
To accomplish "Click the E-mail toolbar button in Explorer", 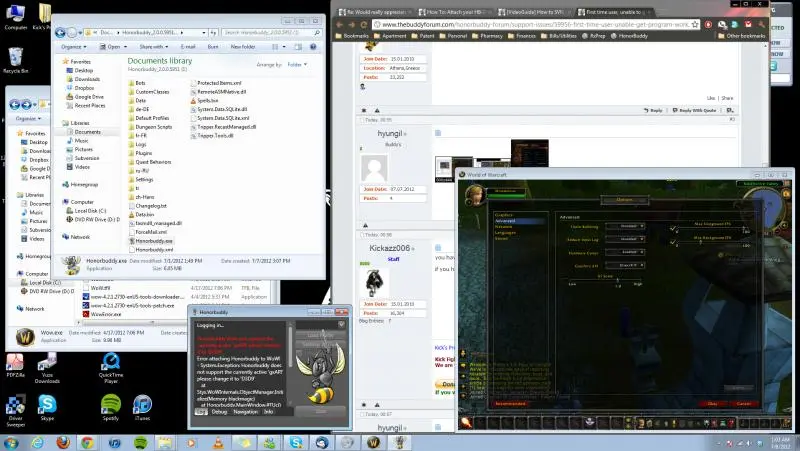I will [188, 47].
